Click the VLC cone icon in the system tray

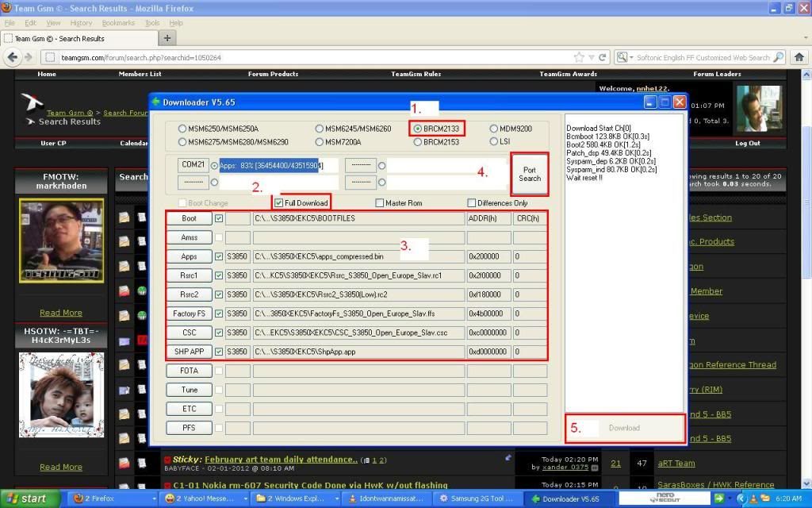[x=752, y=498]
